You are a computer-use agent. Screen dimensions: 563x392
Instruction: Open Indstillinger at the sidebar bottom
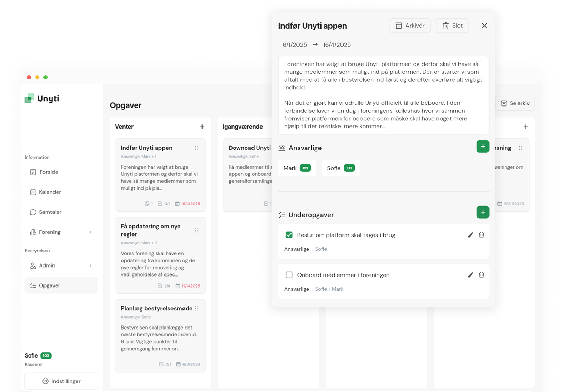(x=61, y=381)
